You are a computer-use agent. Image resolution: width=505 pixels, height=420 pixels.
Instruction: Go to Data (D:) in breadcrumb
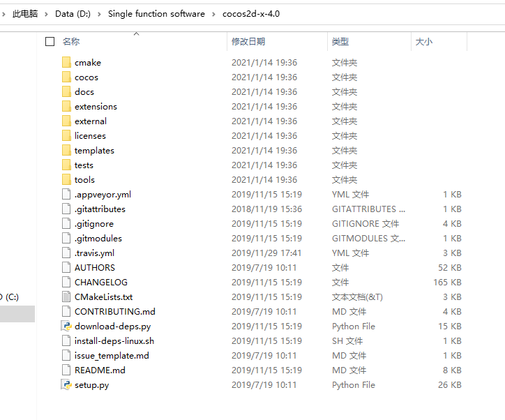(73, 14)
